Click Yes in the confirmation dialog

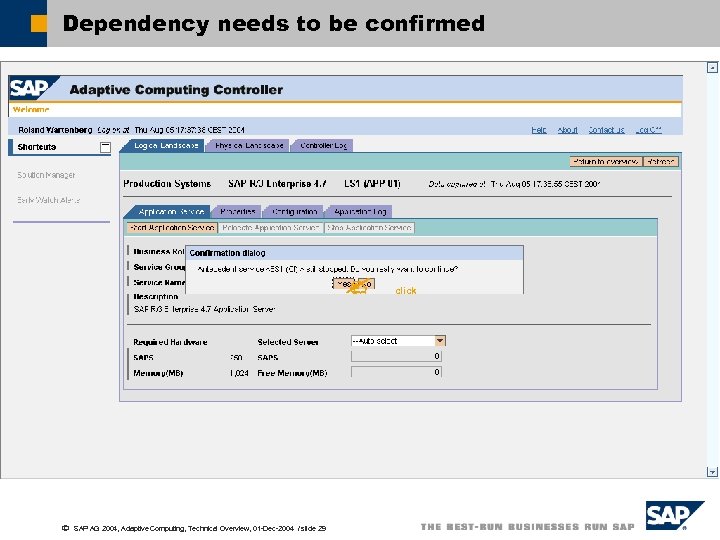[x=343, y=284]
